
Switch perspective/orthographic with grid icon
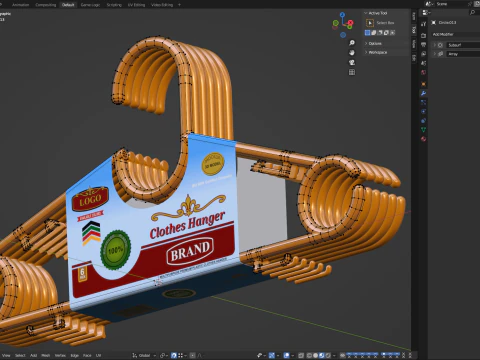[352, 72]
